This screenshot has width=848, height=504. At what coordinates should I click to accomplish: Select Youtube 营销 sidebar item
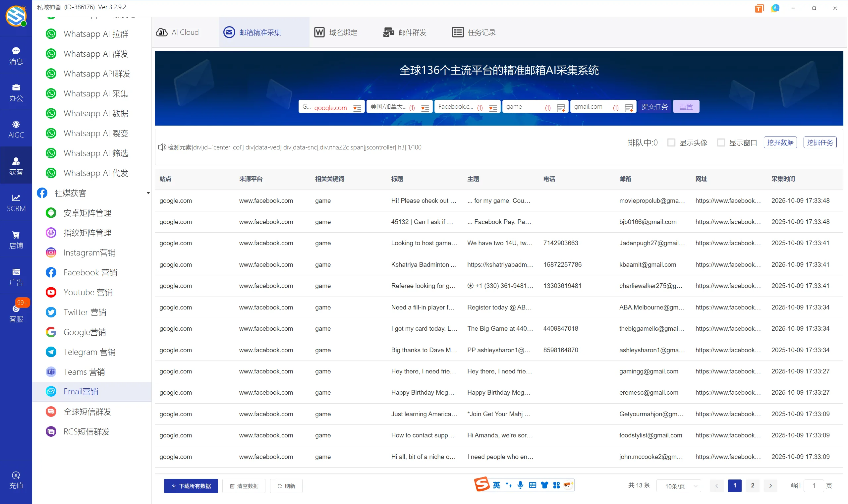point(87,292)
